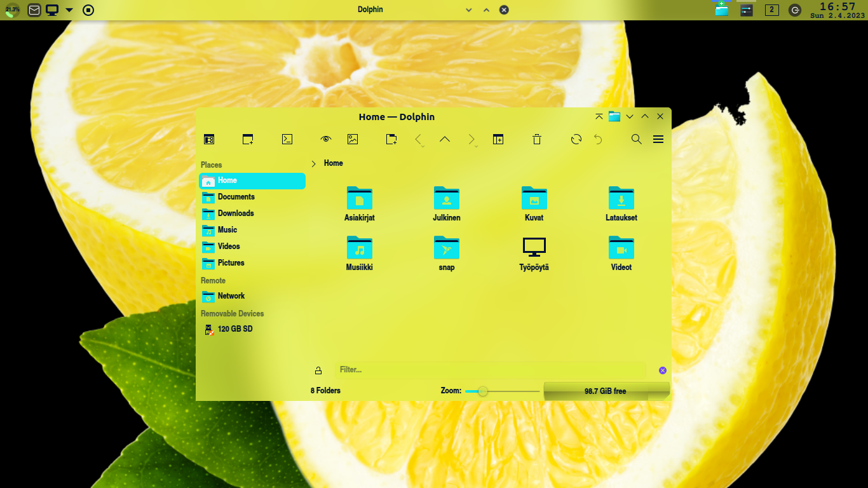Click Home in the location breadcrumb
Image resolution: width=868 pixels, height=488 pixels.
pos(333,163)
